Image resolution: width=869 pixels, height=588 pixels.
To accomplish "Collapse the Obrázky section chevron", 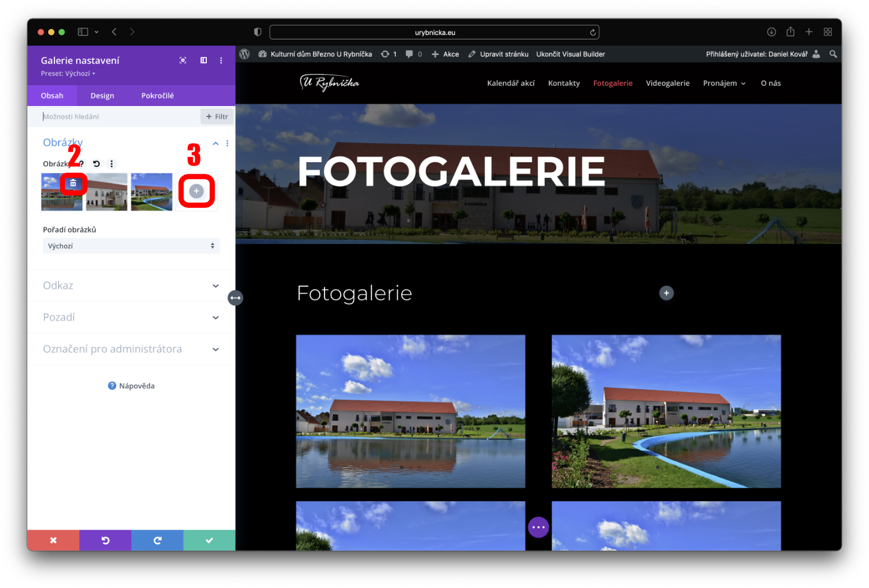I will tap(216, 143).
